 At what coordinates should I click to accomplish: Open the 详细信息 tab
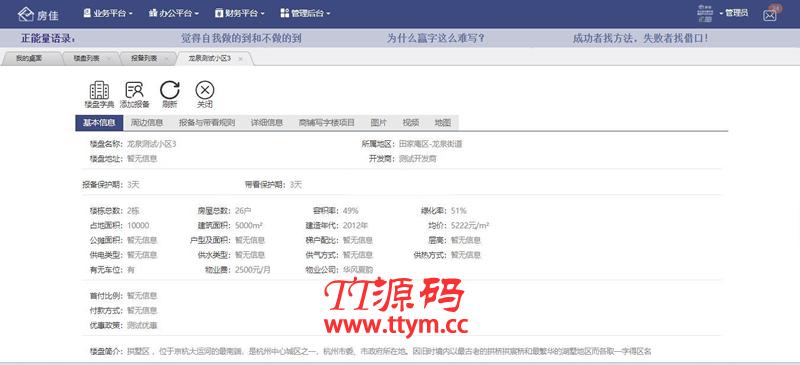267,123
